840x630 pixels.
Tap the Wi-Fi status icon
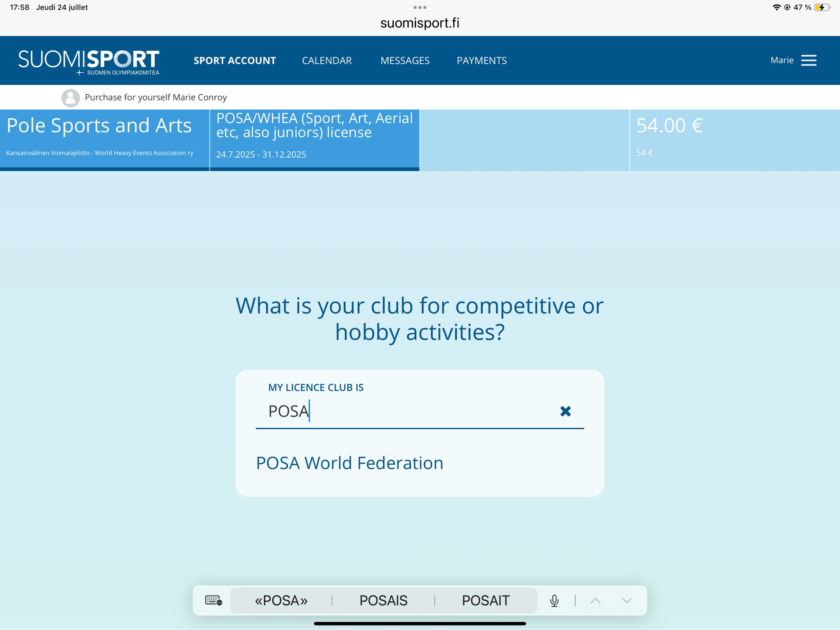776,7
